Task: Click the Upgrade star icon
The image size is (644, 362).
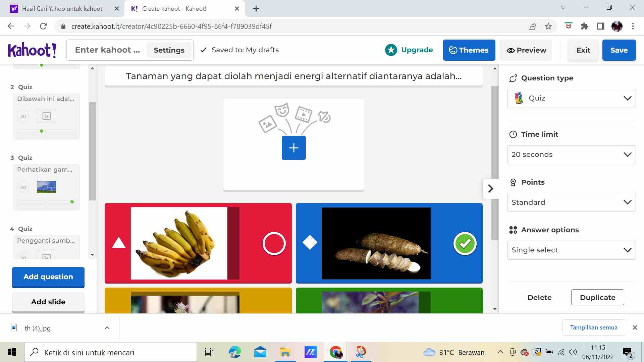Action: point(391,50)
